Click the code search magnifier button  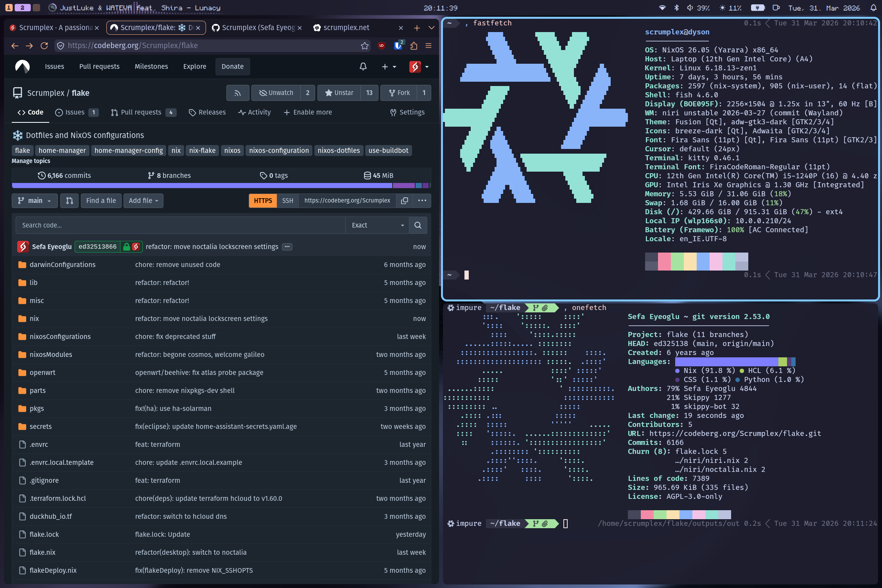click(x=418, y=225)
